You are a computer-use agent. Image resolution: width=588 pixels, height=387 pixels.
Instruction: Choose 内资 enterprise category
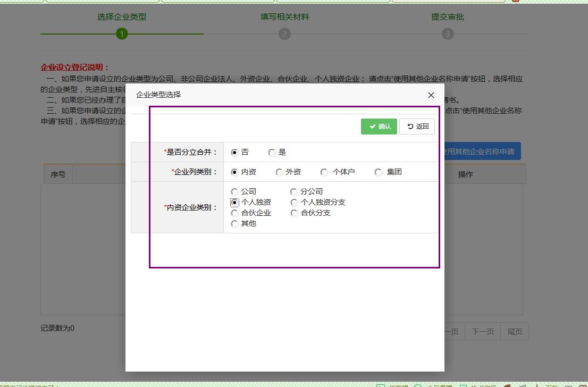point(234,172)
